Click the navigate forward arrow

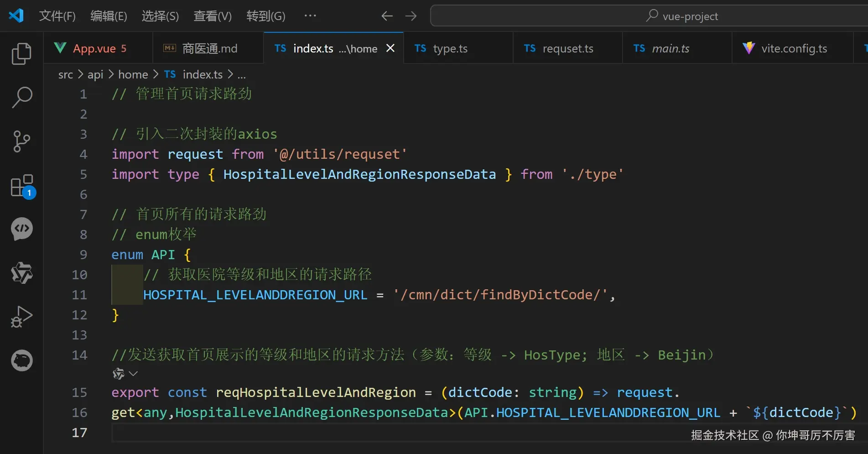tap(411, 16)
